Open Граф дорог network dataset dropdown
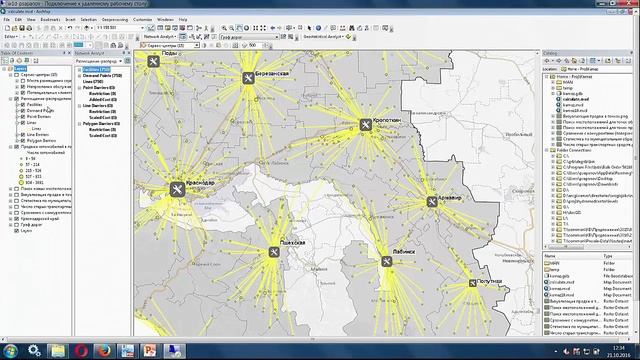Image resolution: width=640 pixels, height=360 pixels. point(276,37)
